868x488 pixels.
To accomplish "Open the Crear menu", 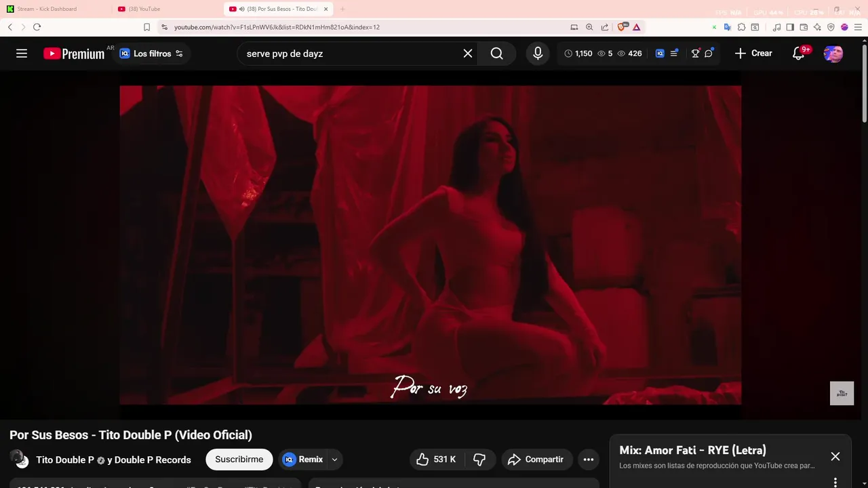I will [753, 54].
